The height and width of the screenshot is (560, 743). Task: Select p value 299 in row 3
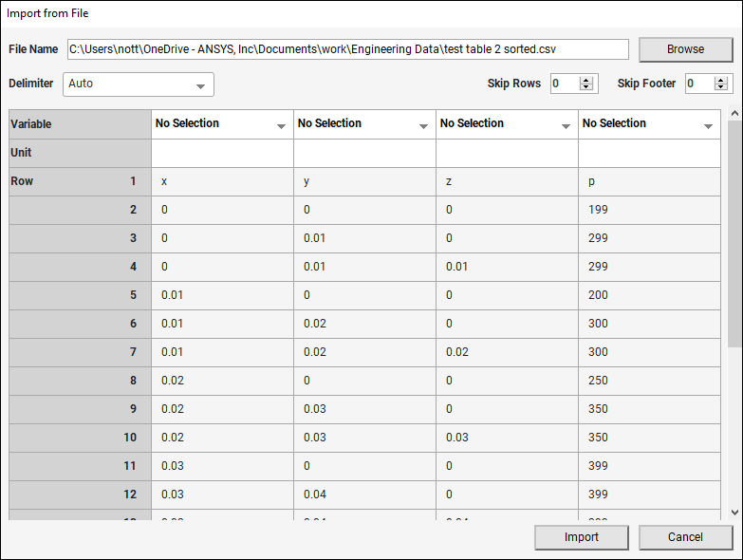tap(649, 238)
